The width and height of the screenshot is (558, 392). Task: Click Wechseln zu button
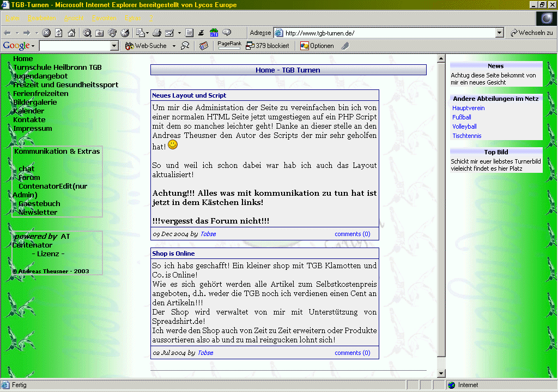tap(532, 33)
